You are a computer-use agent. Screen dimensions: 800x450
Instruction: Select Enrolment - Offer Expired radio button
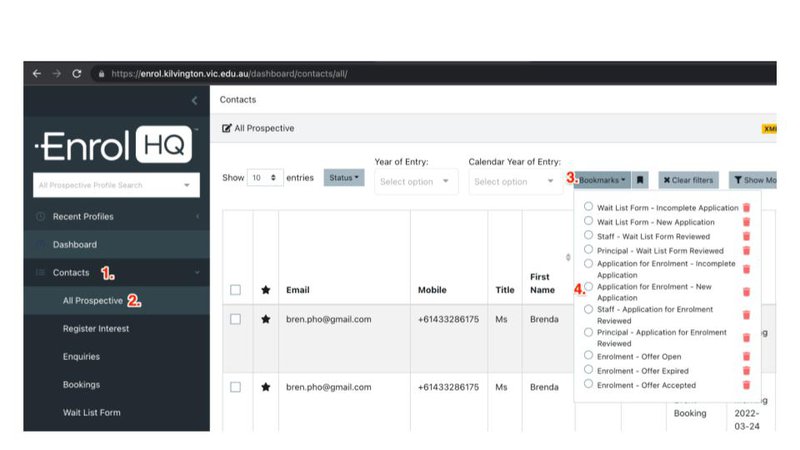pyautogui.click(x=588, y=371)
